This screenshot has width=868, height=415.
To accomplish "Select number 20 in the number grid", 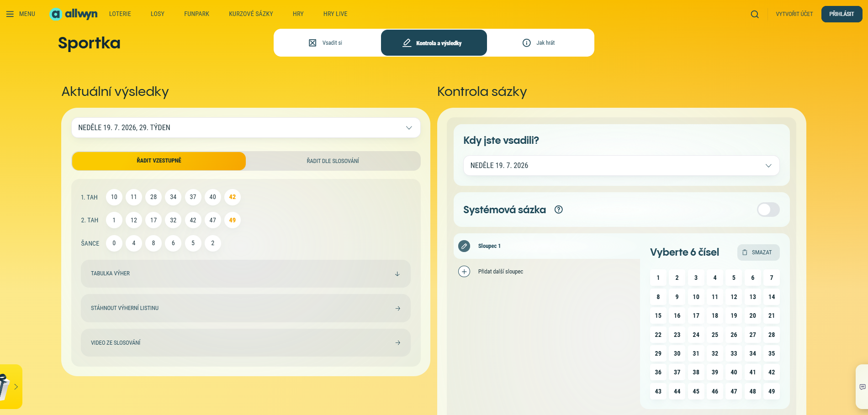I will [x=753, y=315].
